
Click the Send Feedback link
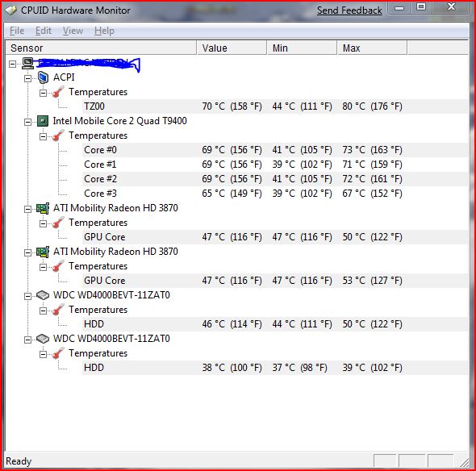click(349, 10)
